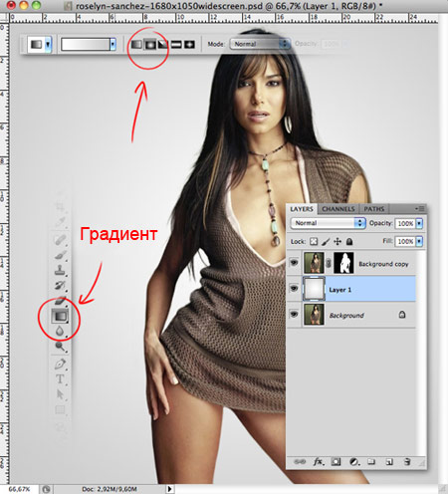Select the Brush tool
The width and height of the screenshot is (448, 494).
[x=60, y=255]
